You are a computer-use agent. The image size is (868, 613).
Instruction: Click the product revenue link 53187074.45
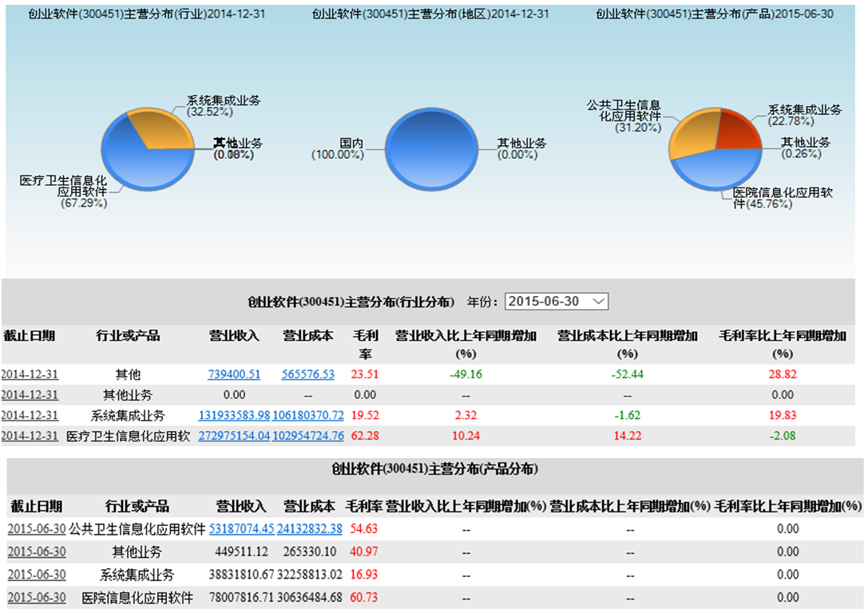click(241, 528)
